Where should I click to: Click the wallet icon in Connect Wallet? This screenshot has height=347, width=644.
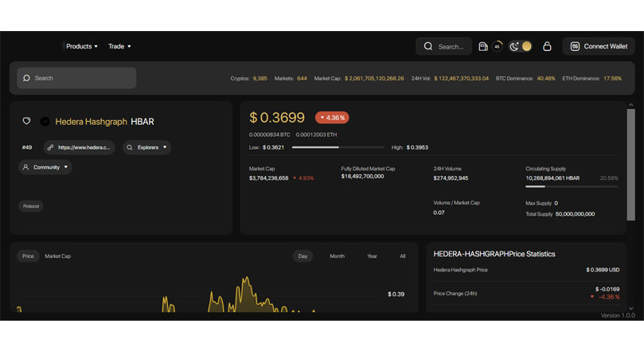click(x=575, y=46)
